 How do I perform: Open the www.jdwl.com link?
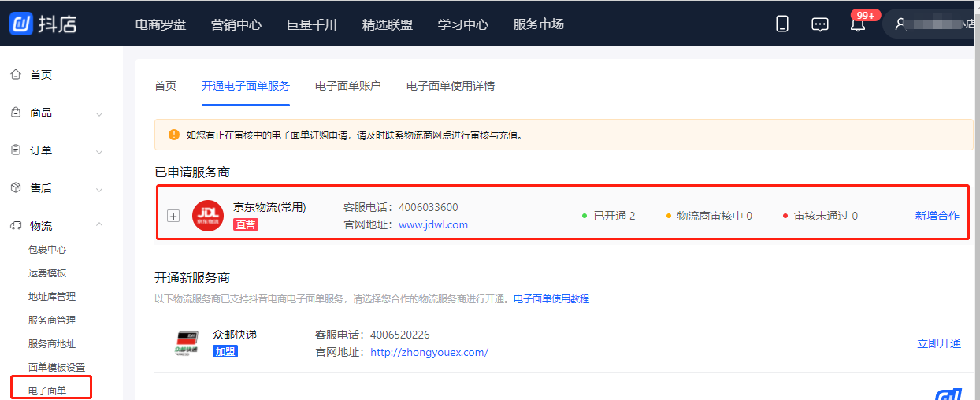pos(433,224)
